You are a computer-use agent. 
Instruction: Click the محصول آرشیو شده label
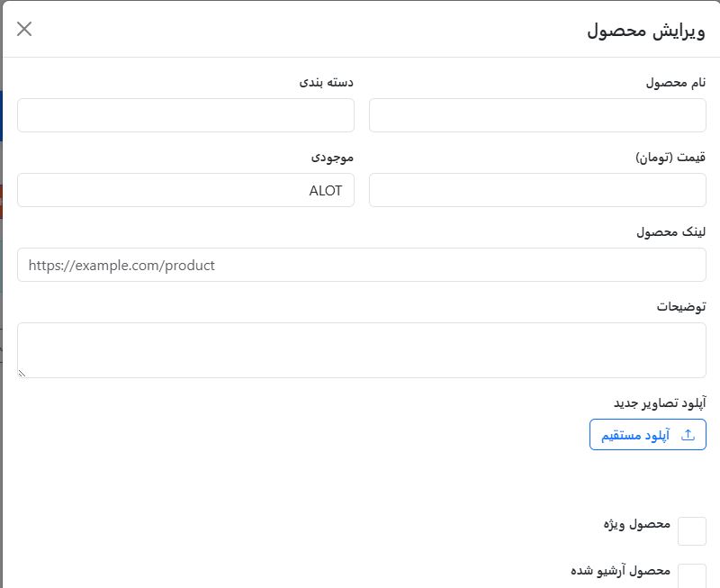point(621,571)
